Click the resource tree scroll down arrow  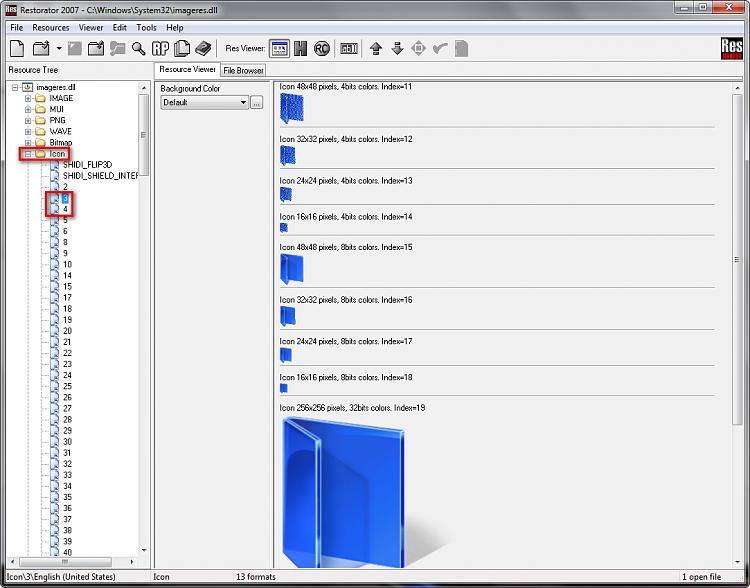(x=144, y=551)
